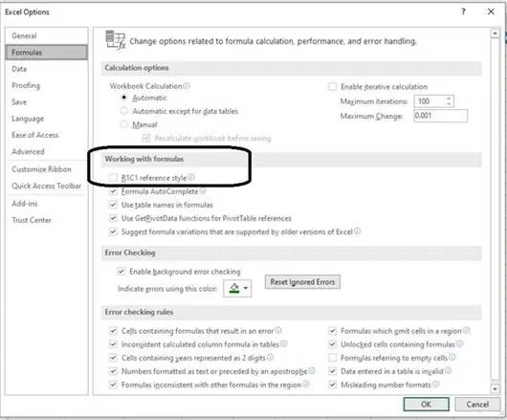Click info icon after Formulas inconsistent with other formulas
Screen dimensions: 507x420
tap(305, 384)
